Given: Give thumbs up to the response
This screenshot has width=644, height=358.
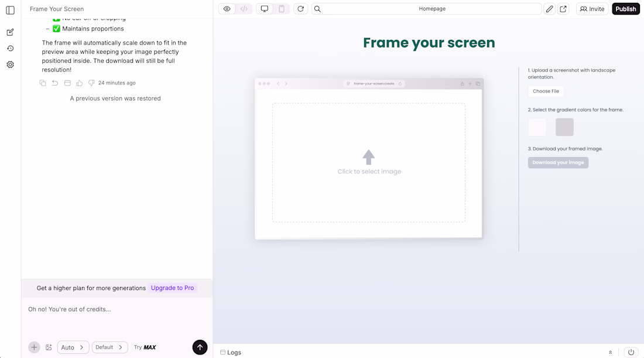Looking at the screenshot, I should tap(79, 83).
